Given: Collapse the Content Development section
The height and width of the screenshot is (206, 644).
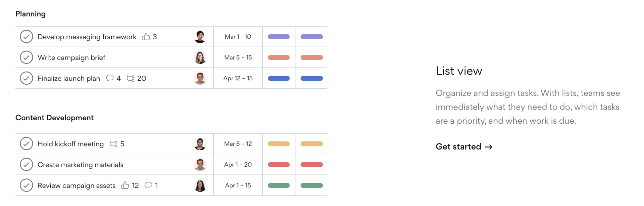Looking at the screenshot, I should click(x=54, y=118).
